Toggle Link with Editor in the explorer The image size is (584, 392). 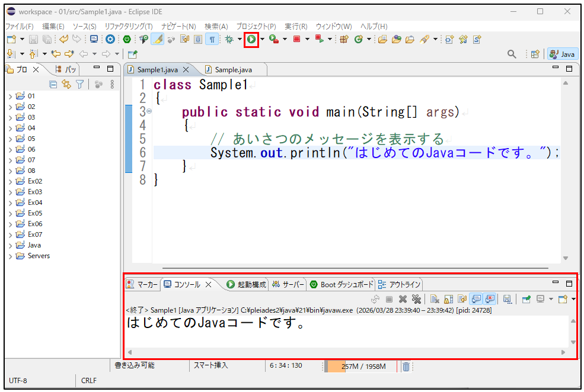pos(66,85)
